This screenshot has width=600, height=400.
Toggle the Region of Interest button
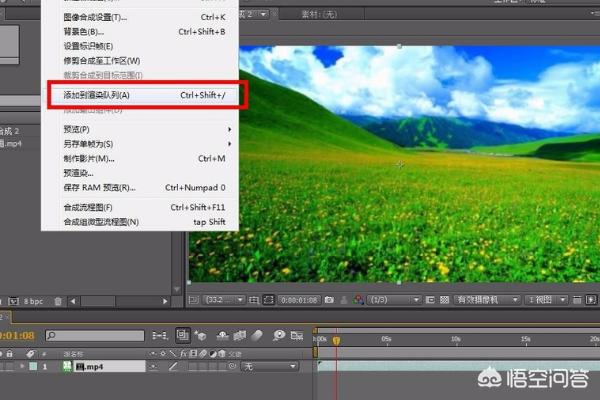[430, 300]
